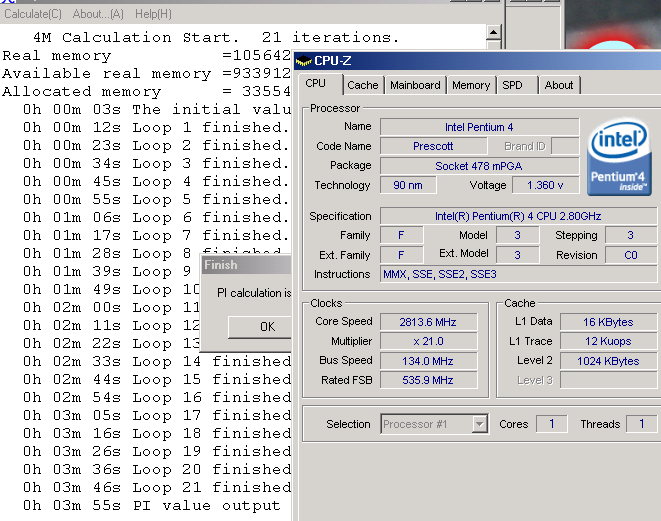Click the Finish dialog title bar

point(246,265)
